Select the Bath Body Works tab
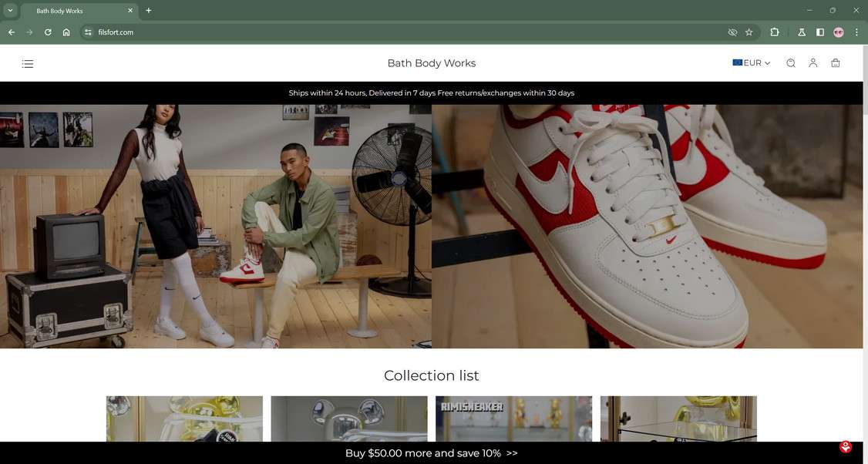The width and height of the screenshot is (868, 464). coord(79,11)
